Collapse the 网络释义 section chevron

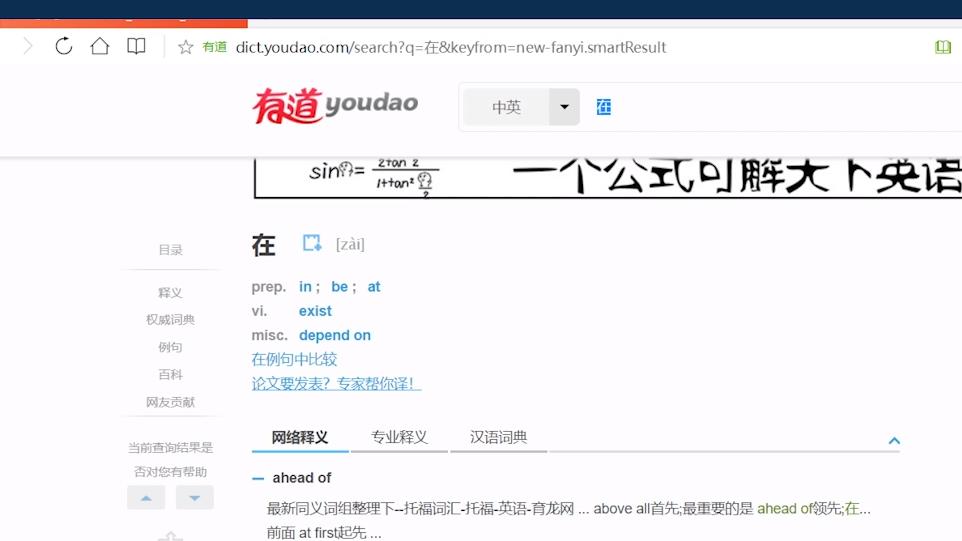(x=894, y=441)
